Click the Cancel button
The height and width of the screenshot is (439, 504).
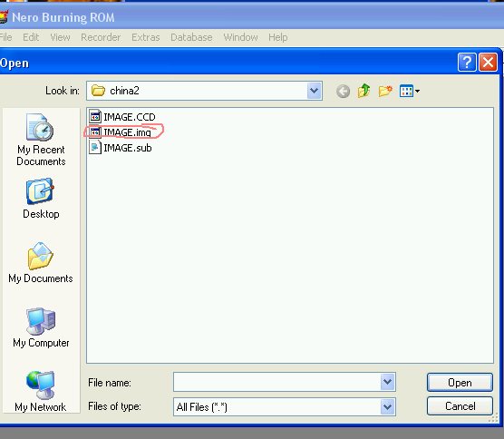[x=460, y=406]
